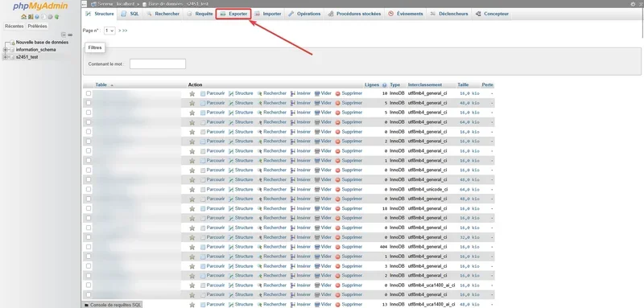The height and width of the screenshot is (308, 644).
Task: Open the Importer tab
Action: (x=268, y=14)
